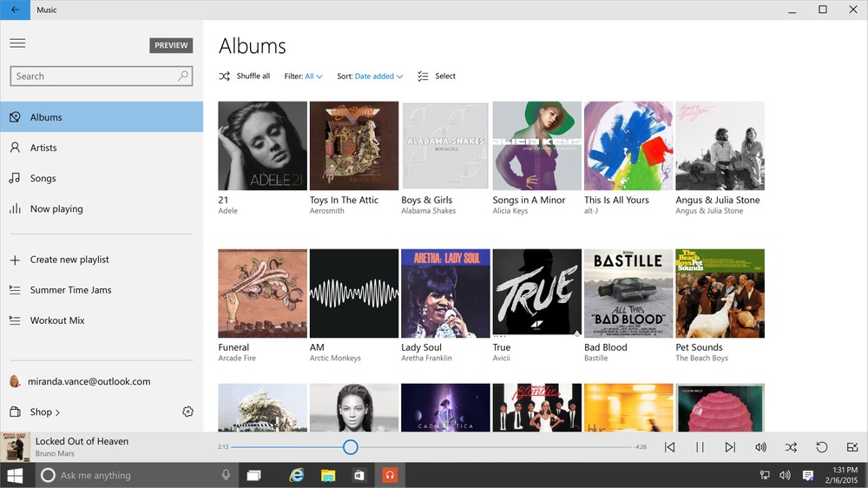Click the song progress slider handle
The height and width of the screenshot is (488, 868).
point(350,446)
